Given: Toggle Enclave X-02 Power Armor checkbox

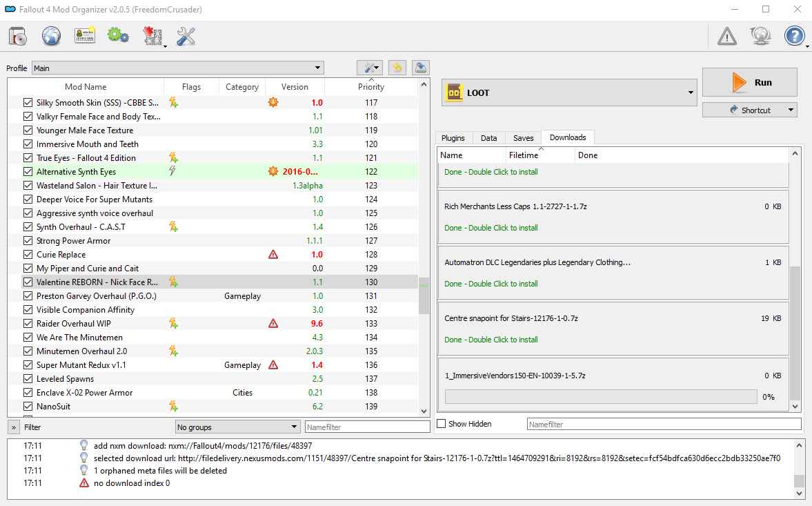Looking at the screenshot, I should click(x=28, y=393).
